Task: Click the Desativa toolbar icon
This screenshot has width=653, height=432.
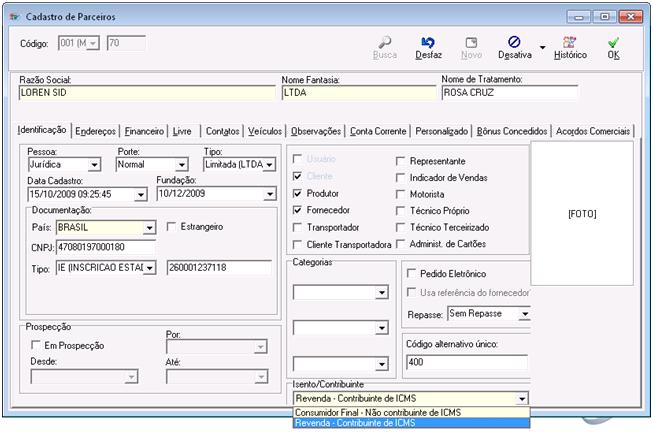Action: (x=514, y=43)
